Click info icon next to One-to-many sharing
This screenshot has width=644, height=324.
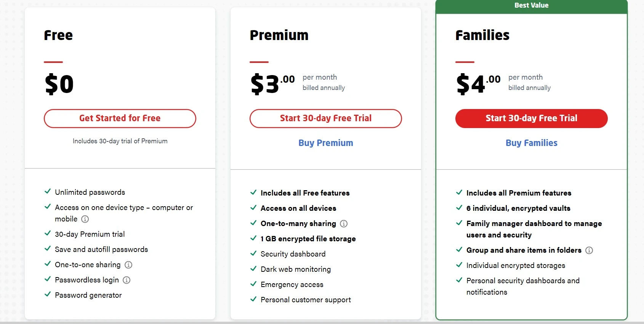[x=344, y=223]
